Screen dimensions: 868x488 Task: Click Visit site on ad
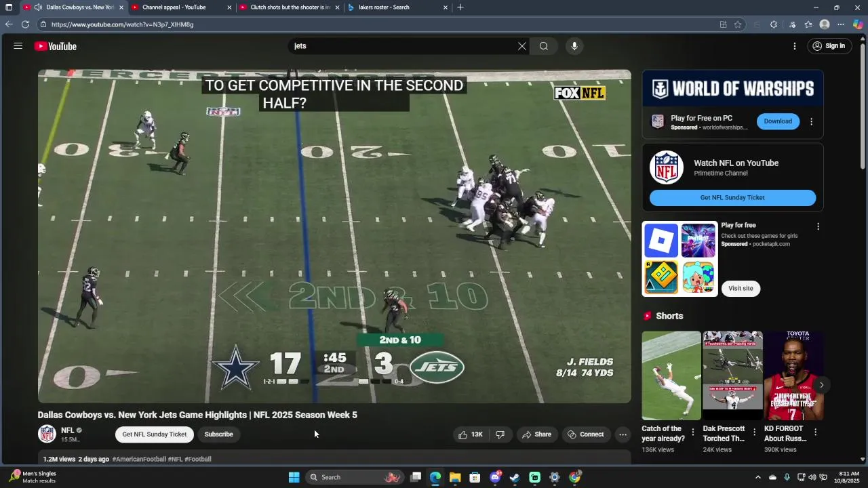[741, 288]
